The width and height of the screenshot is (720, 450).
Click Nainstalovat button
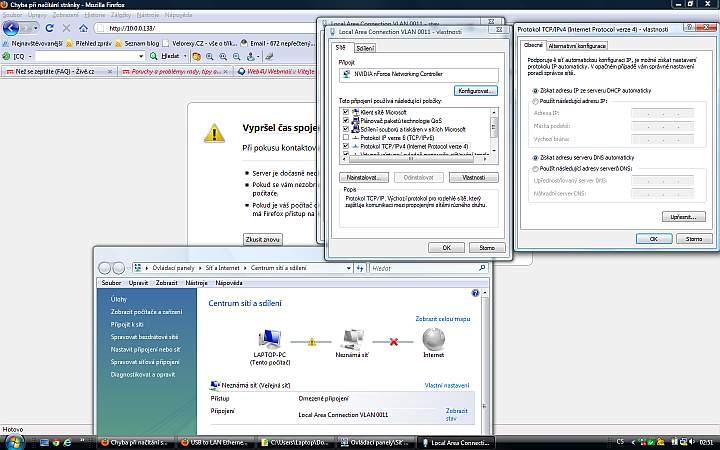point(364,177)
